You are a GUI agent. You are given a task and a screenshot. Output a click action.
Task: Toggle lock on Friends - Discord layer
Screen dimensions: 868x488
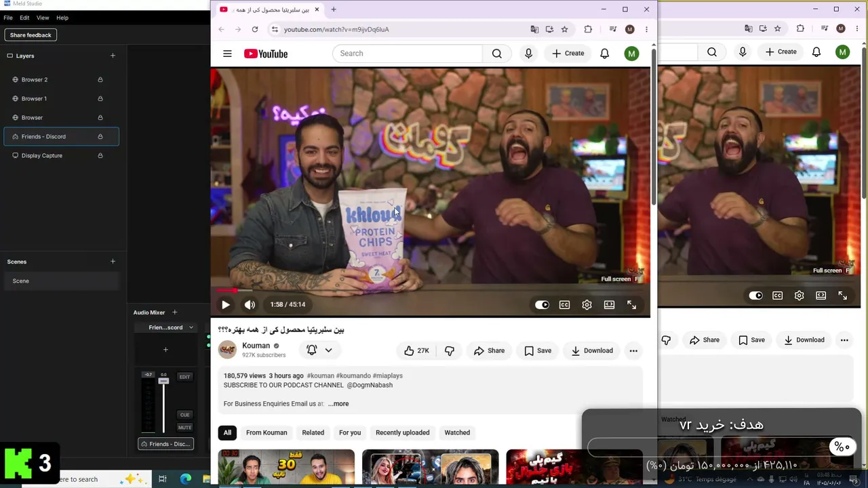[100, 137]
